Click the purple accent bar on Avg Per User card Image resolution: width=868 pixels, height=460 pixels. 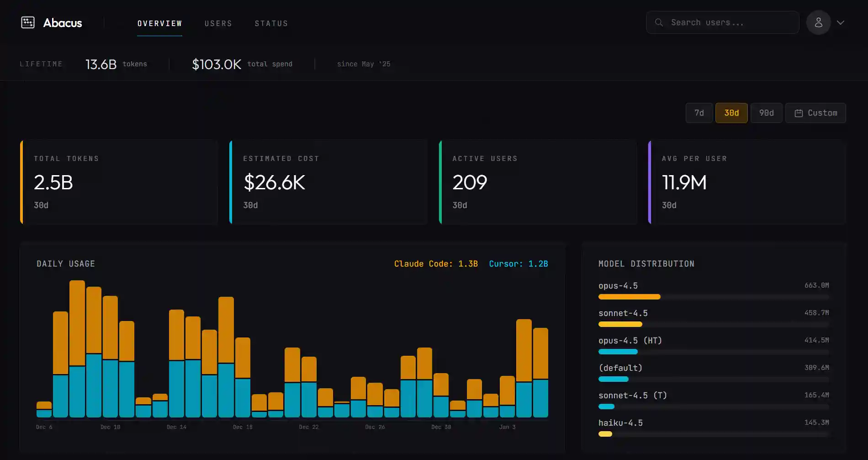(649, 182)
